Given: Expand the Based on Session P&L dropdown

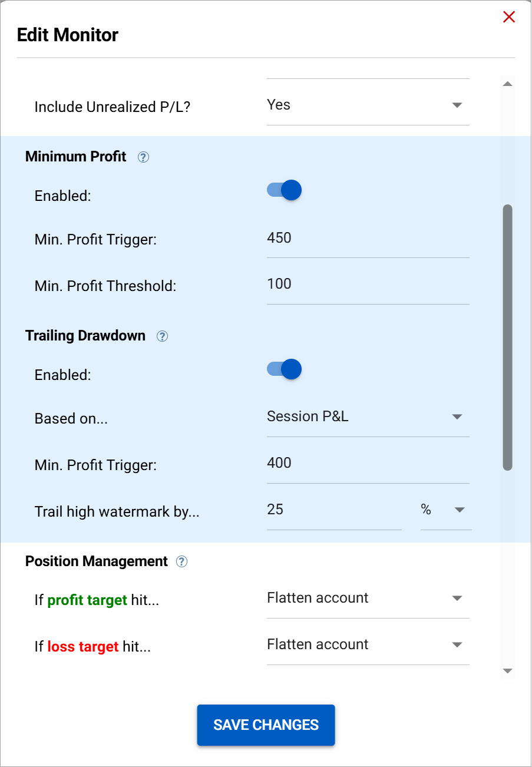Looking at the screenshot, I should pos(457,417).
